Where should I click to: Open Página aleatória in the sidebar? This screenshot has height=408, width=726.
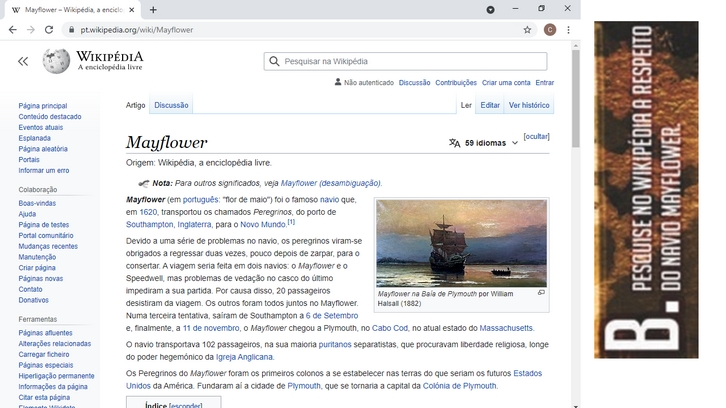42,149
